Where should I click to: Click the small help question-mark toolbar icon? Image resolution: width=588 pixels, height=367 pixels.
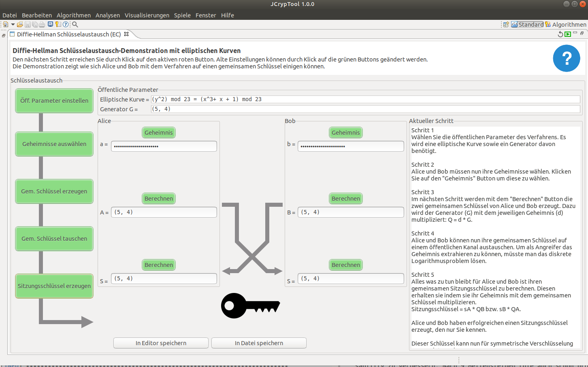pyautogui.click(x=66, y=24)
